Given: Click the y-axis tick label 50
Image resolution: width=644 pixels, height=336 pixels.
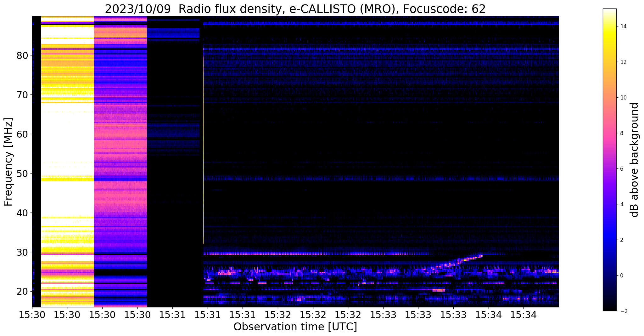Looking at the screenshot, I should point(23,174).
